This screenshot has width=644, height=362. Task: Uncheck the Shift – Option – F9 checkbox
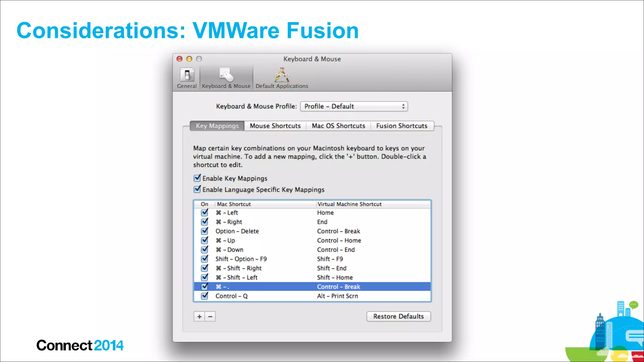coord(204,259)
